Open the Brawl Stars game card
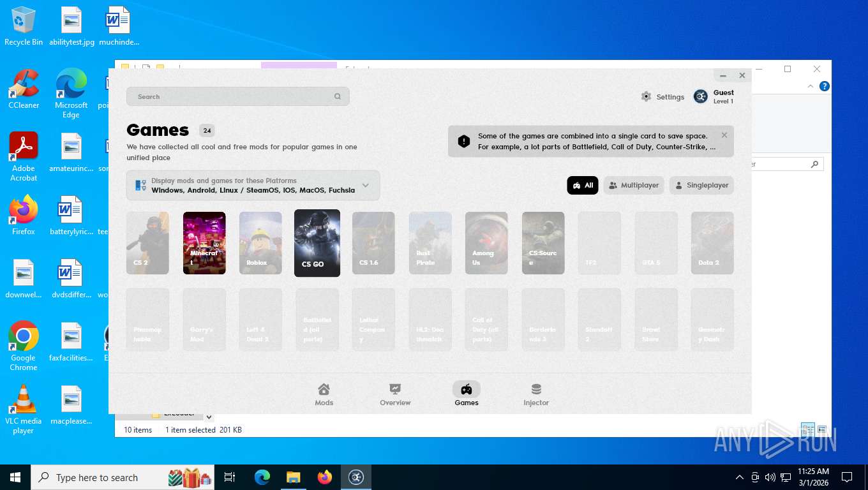The height and width of the screenshot is (490, 868). pyautogui.click(x=656, y=320)
